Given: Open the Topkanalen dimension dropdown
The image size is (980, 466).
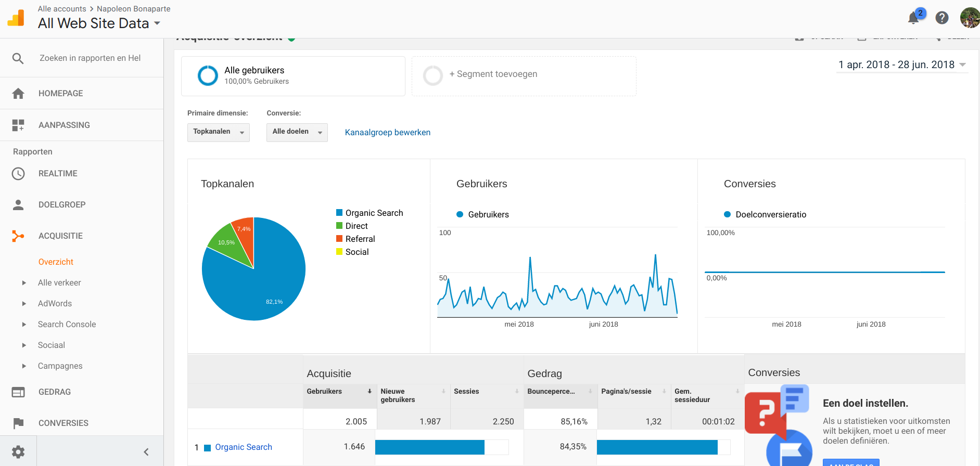Looking at the screenshot, I should pyautogui.click(x=219, y=132).
